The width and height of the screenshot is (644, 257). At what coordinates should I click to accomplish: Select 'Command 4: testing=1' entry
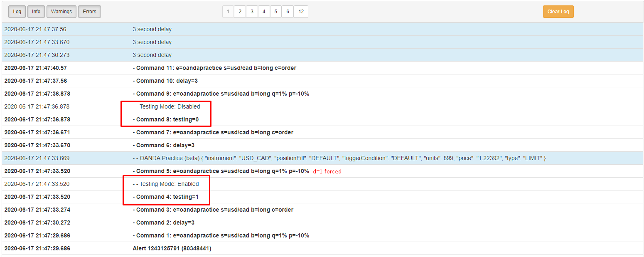click(x=166, y=197)
